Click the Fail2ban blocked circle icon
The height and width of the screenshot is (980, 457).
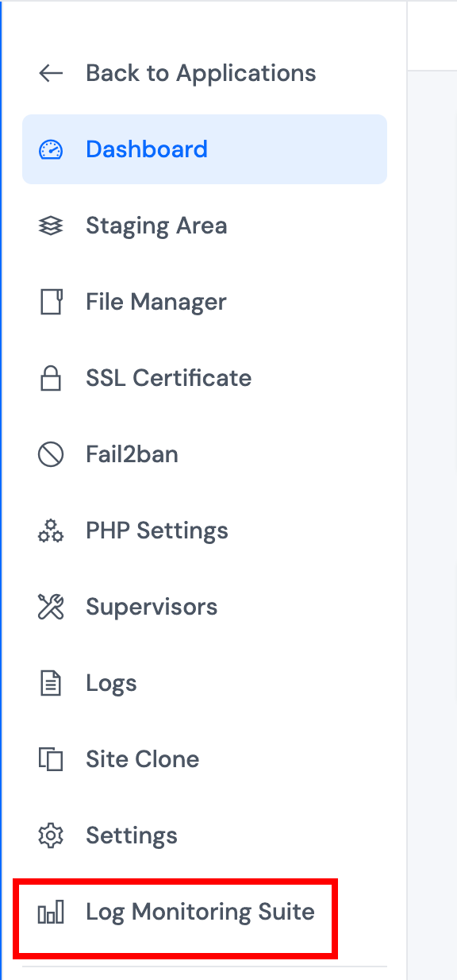51,454
